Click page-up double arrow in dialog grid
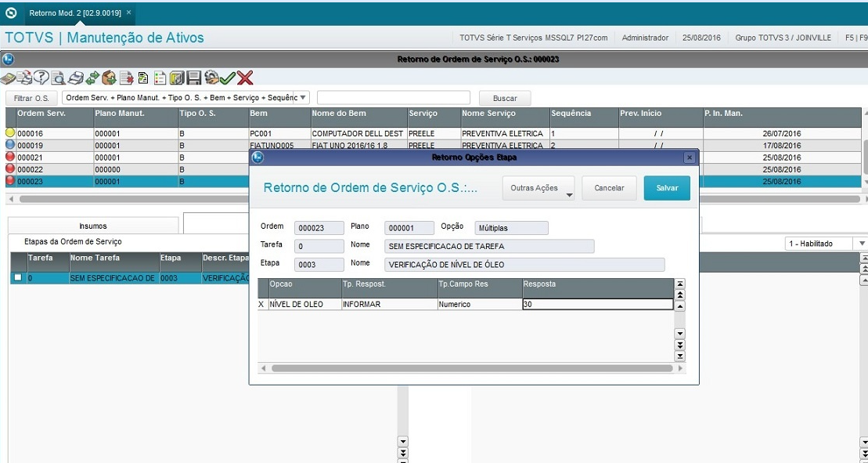Viewport: 868px width, 463px height. tap(680, 295)
